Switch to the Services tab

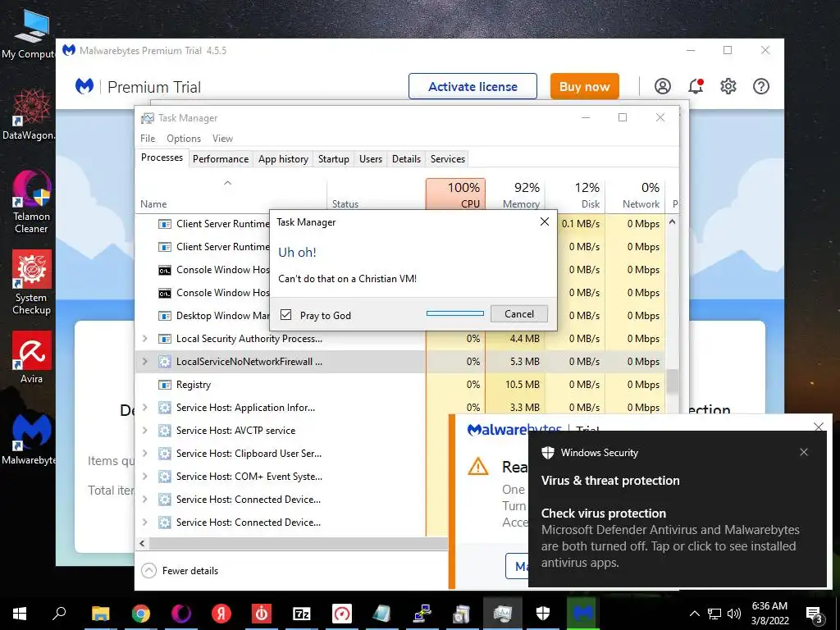tap(448, 159)
